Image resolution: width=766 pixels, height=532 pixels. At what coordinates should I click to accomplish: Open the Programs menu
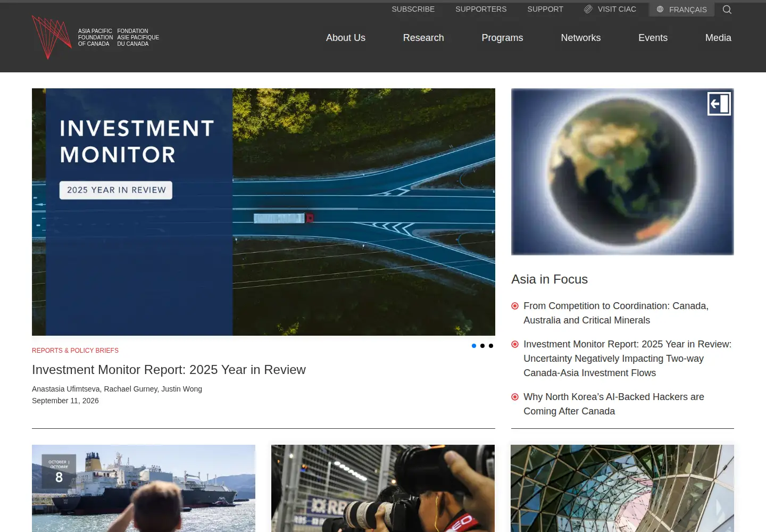pos(502,38)
